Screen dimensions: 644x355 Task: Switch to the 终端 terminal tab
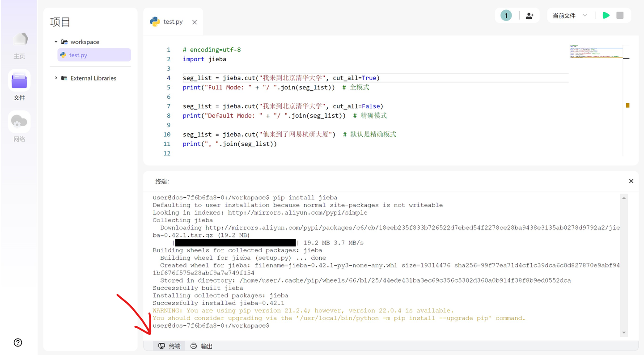pos(169,346)
